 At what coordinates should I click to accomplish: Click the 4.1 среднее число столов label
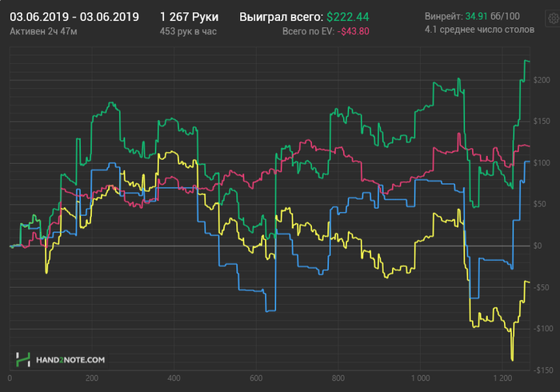pos(479,30)
